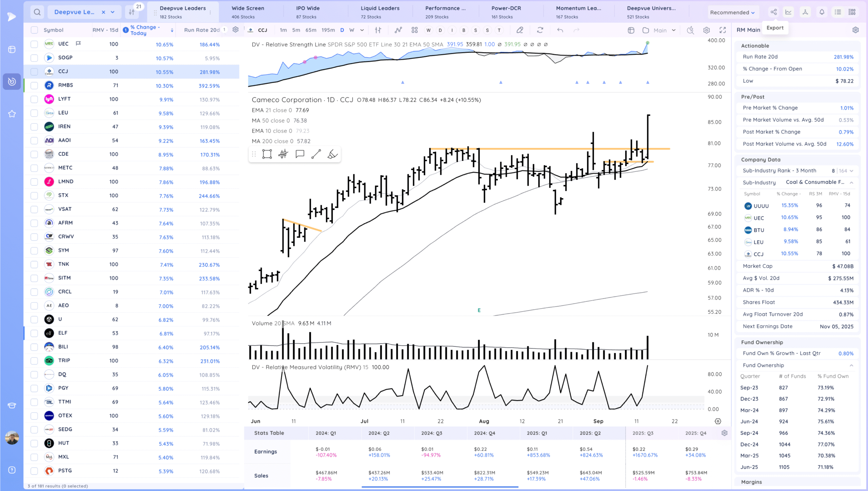The image size is (868, 491).
Task: Check the box for STX row
Action: coord(34,196)
